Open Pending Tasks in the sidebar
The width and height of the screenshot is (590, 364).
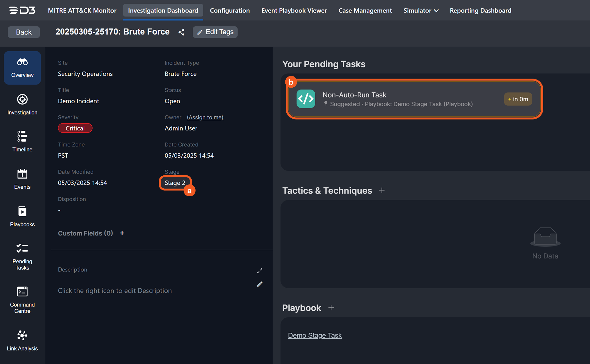(x=22, y=257)
